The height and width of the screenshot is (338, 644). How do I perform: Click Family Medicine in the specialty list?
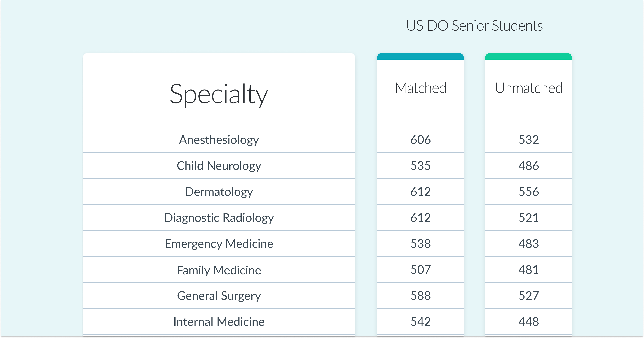tap(219, 270)
